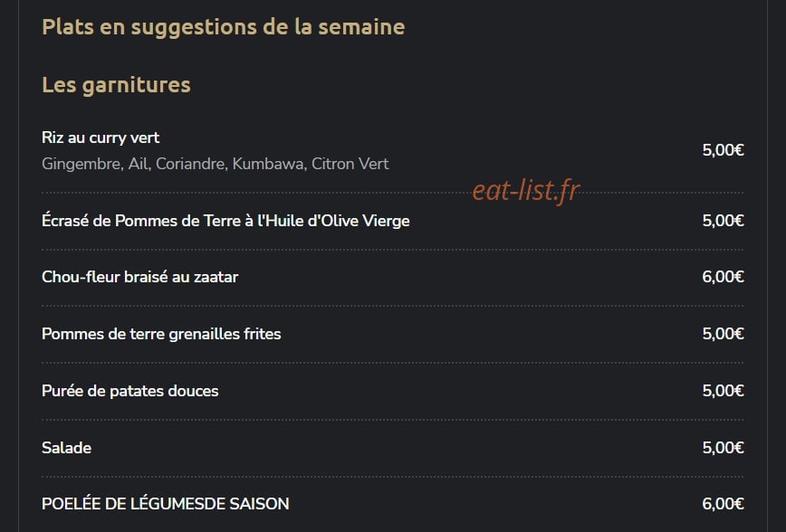
Task: Click the Poelée de légumes 6,00€ price
Action: coord(723,504)
